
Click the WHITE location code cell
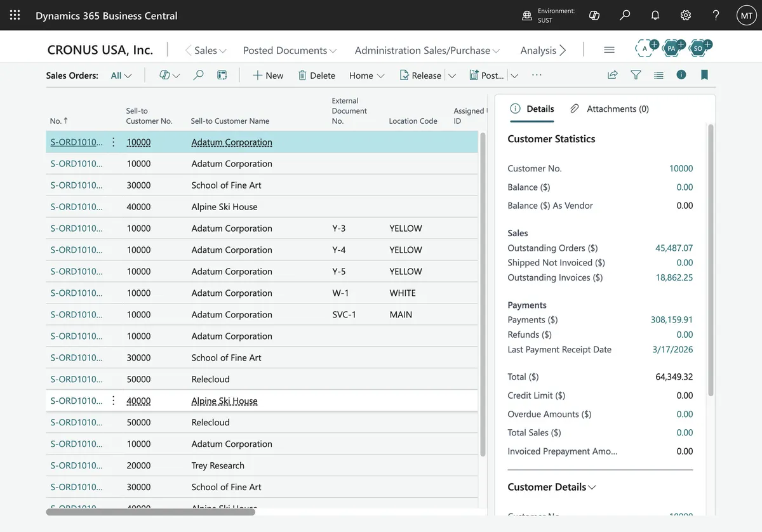(403, 293)
